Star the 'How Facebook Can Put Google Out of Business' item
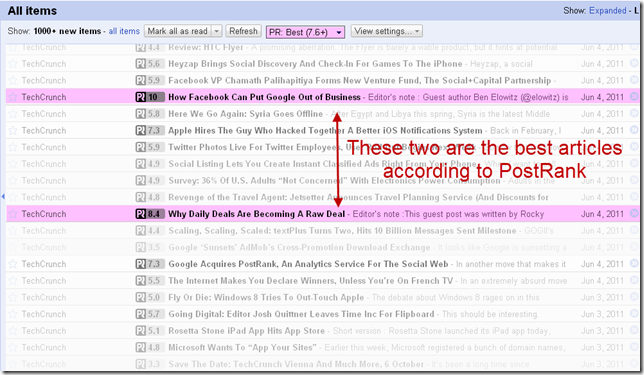Screen dimensions: 644x375 tap(13, 97)
